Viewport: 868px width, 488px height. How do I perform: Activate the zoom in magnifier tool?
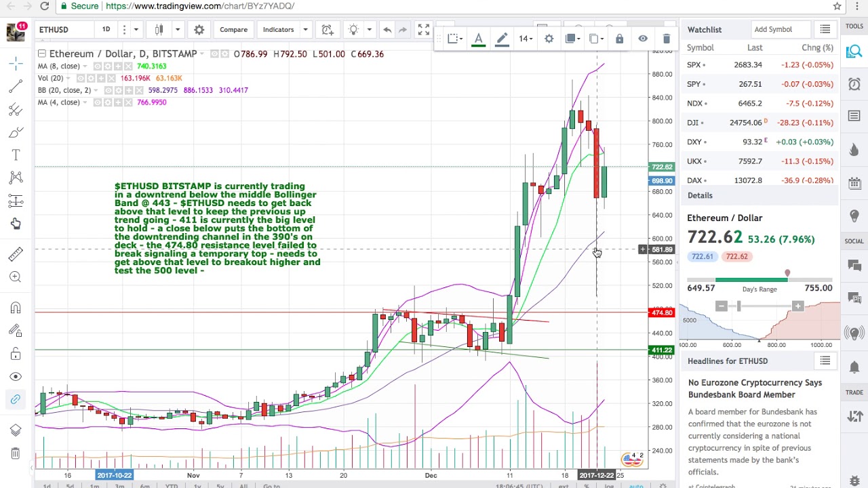(x=16, y=277)
